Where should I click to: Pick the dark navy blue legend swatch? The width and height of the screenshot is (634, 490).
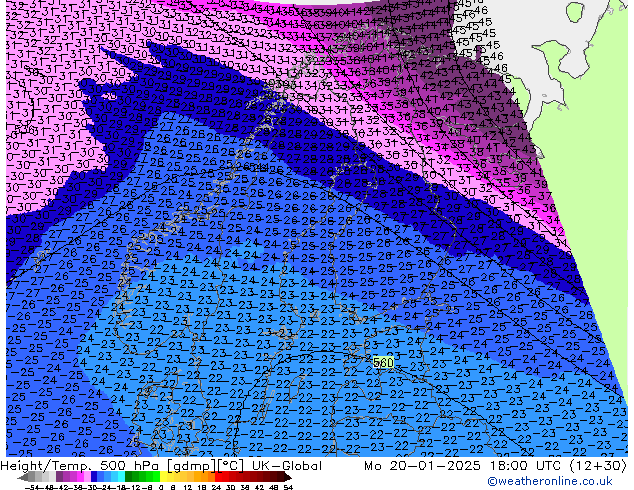pos(94,477)
